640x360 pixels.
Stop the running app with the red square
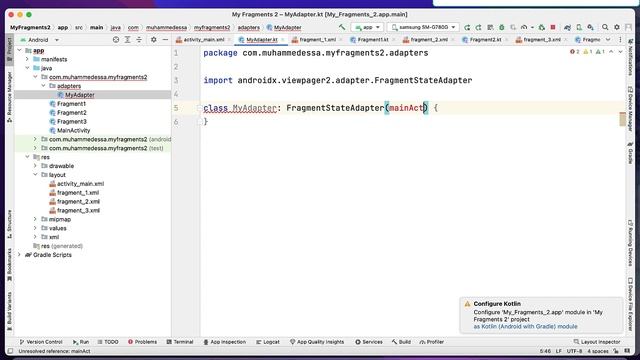click(x=553, y=27)
